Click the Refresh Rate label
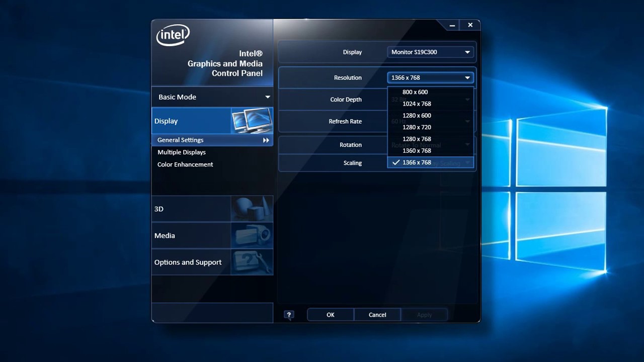The width and height of the screenshot is (644, 362). [345, 122]
